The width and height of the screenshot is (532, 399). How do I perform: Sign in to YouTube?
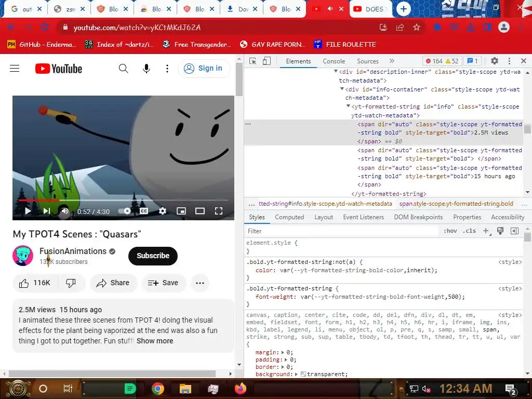pos(203,68)
